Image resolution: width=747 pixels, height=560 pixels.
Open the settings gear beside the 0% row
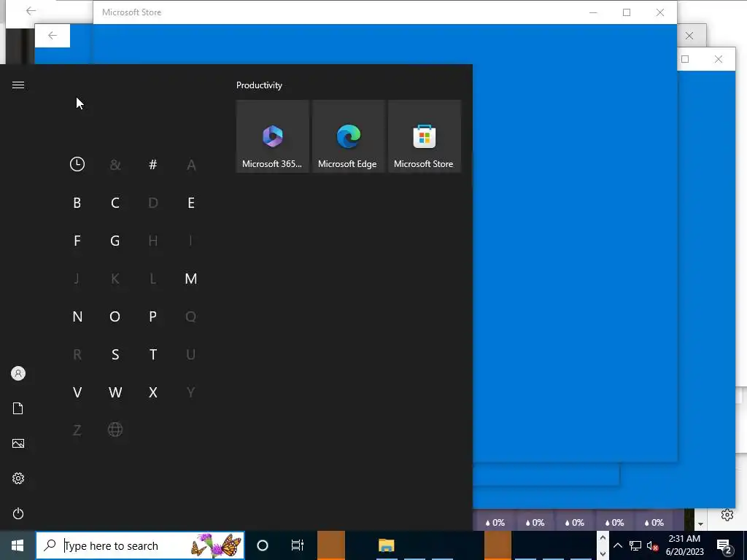(x=727, y=515)
